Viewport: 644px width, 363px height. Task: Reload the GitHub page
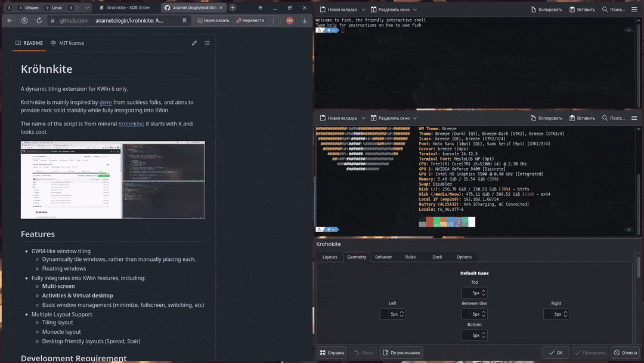(39, 20)
